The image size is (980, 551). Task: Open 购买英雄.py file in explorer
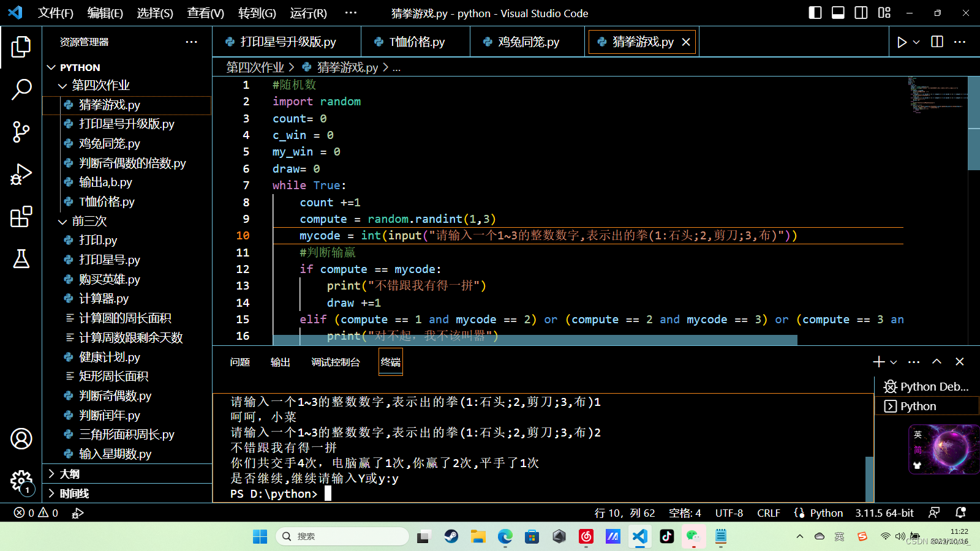(127, 279)
